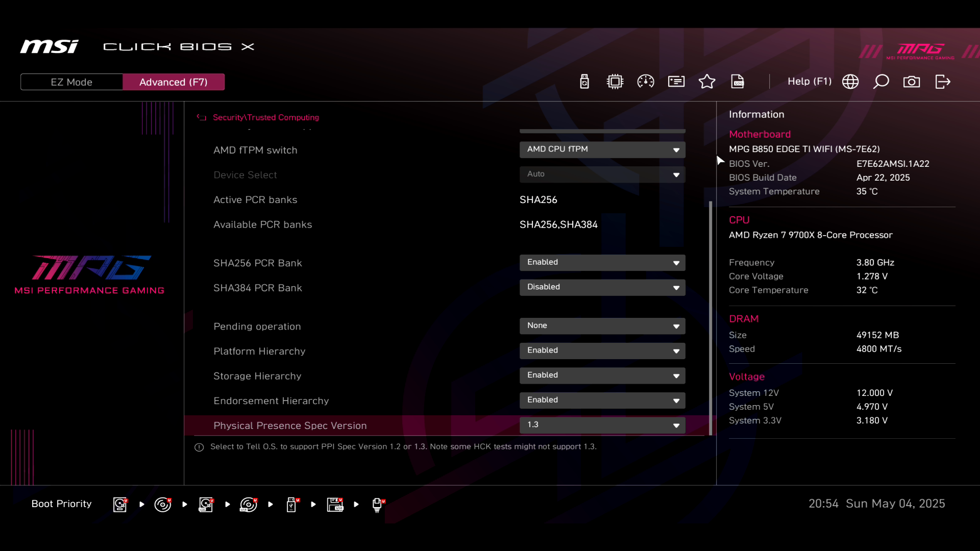Viewport: 980px width, 551px height.
Task: Click the globe language icon
Action: pyautogui.click(x=850, y=82)
